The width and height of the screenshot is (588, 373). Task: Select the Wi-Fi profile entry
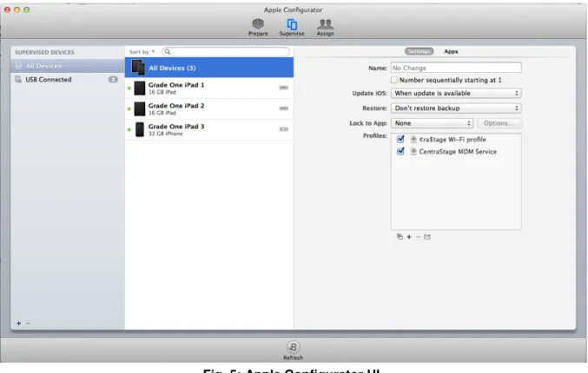[453, 140]
